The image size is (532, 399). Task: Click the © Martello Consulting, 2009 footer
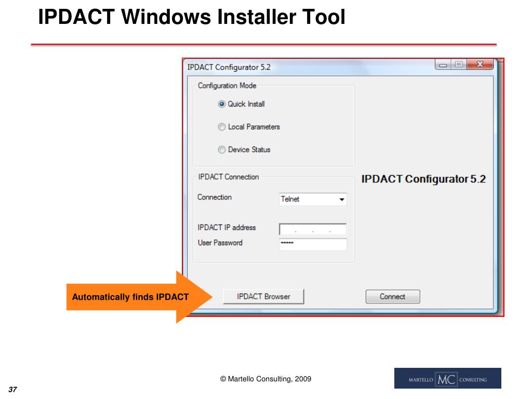265,379
